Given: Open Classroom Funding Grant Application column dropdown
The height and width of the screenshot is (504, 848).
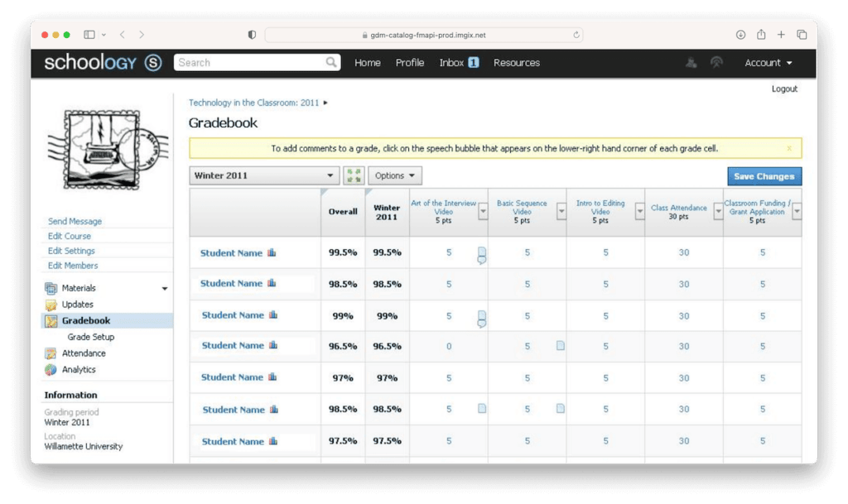Looking at the screenshot, I should pos(797,212).
